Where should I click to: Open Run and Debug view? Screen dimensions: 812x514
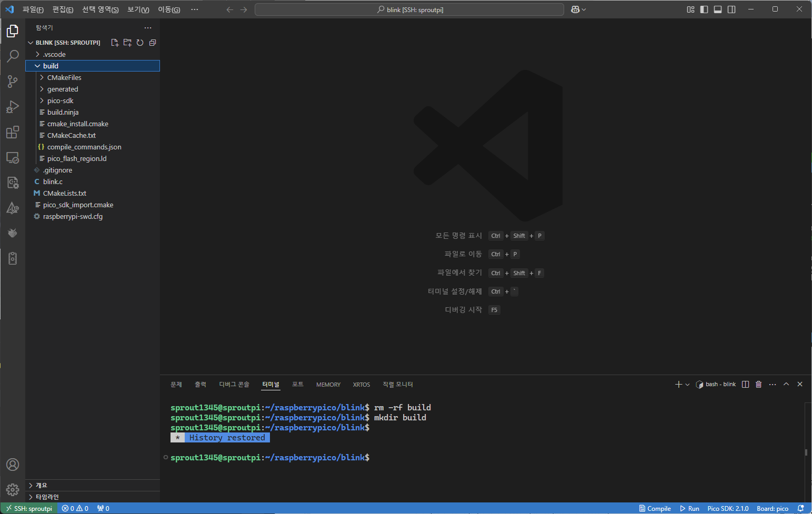13,107
